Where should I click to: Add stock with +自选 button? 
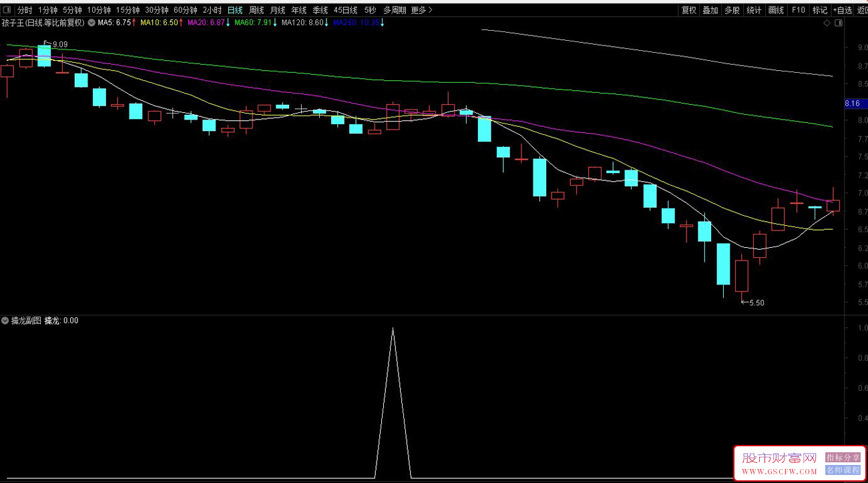pos(843,10)
